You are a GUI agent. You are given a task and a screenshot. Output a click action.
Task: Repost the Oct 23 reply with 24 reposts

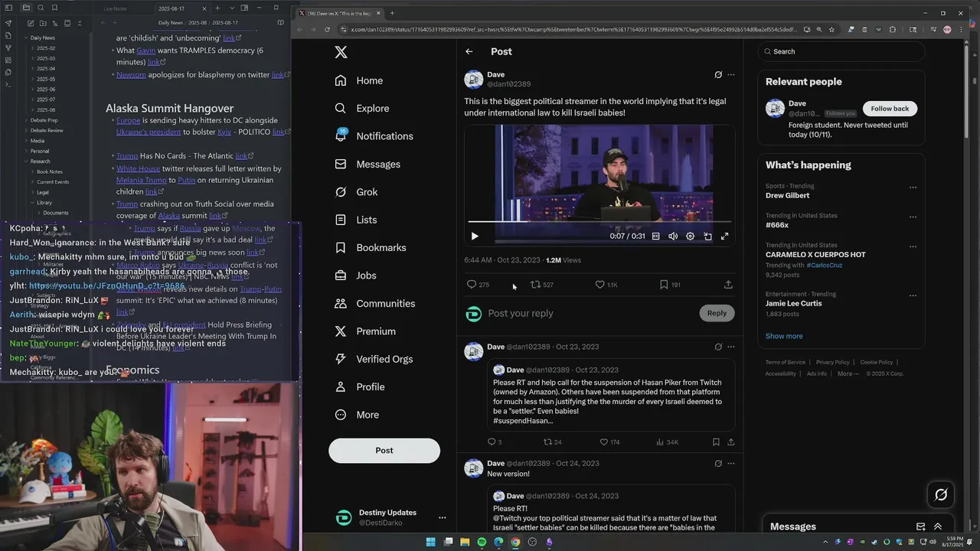click(547, 442)
